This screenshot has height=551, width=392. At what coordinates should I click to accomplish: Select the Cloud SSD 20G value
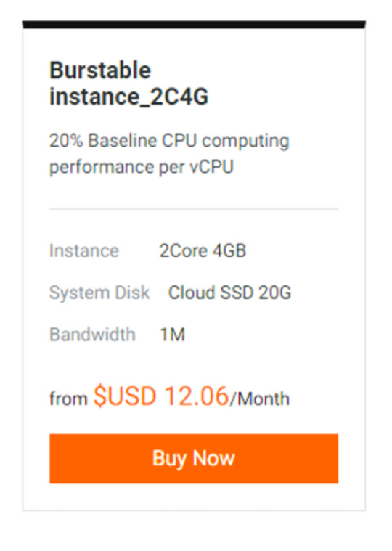coord(229,293)
